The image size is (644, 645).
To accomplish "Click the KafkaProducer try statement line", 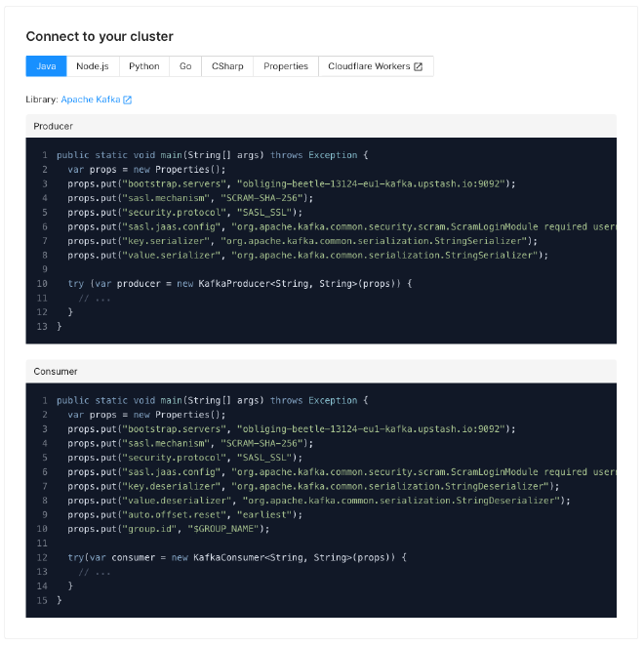I will click(240, 283).
